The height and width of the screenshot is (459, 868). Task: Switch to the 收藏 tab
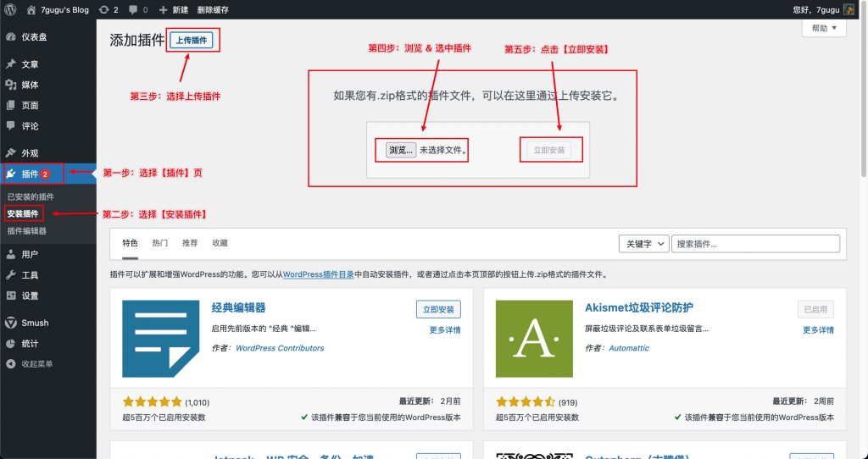pyautogui.click(x=220, y=243)
